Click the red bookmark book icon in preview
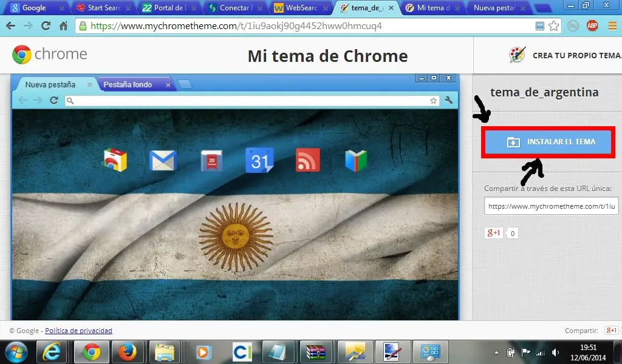The height and width of the screenshot is (364, 622). [211, 160]
